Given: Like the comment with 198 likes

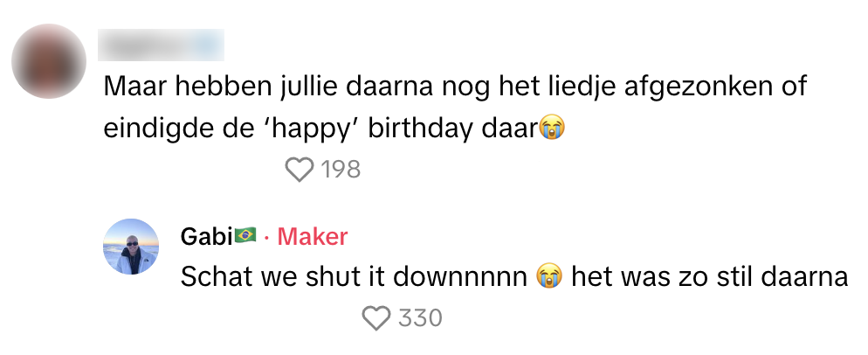Looking at the screenshot, I should click(x=300, y=170).
